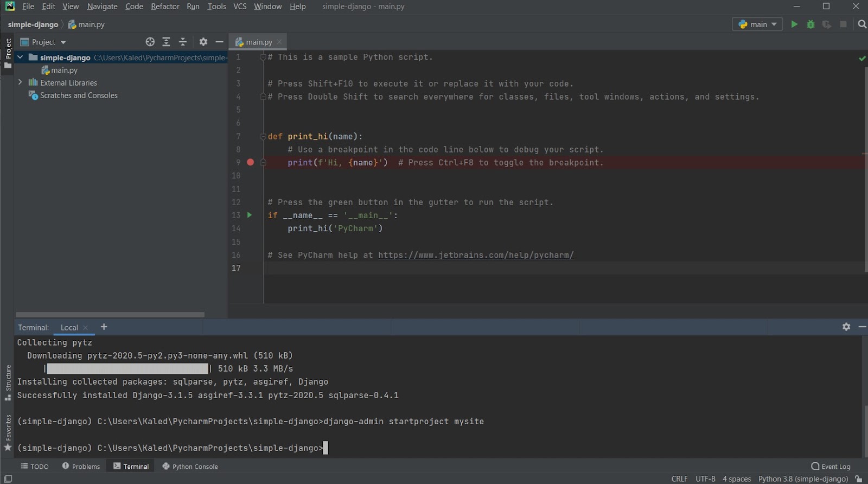Remove the breakpoint on line 9
Screen dimensions: 868x484
[250, 162]
